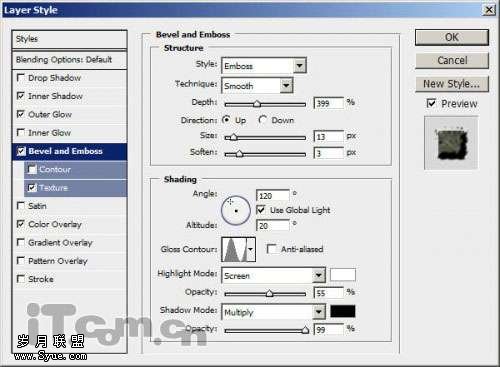The image size is (500, 367).
Task: Click the Shadow Opacity field 99
Action: coord(328,330)
